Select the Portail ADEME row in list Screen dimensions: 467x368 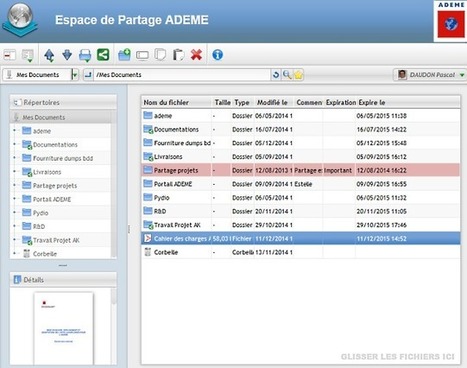pyautogui.click(x=301, y=184)
